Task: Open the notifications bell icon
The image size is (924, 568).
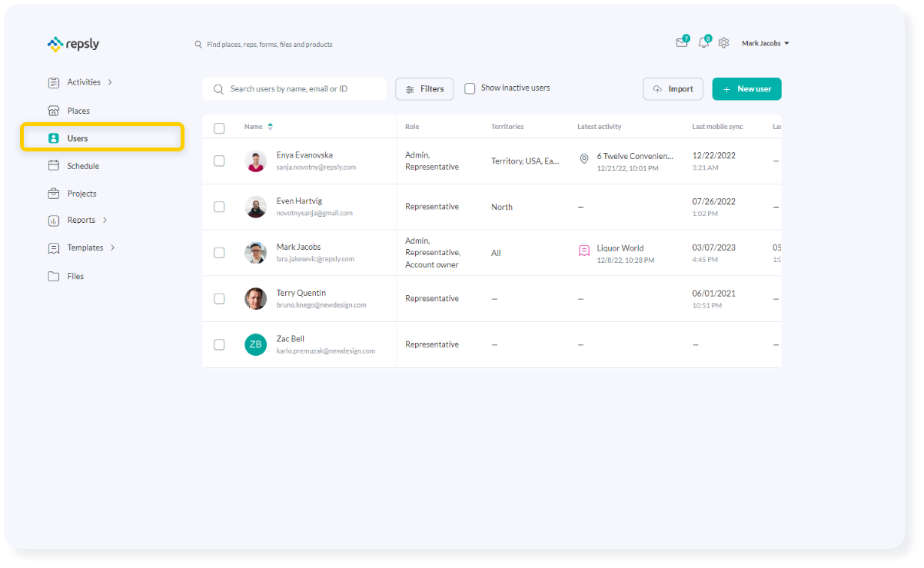Action: [703, 43]
